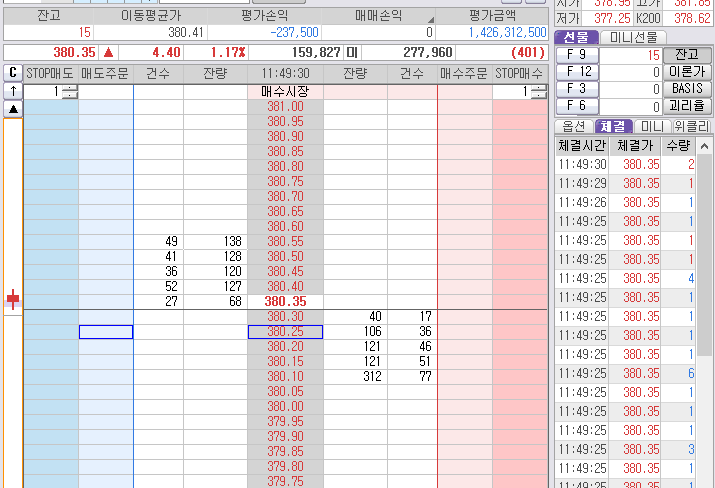Switch to the 체결 tab

(x=613, y=126)
